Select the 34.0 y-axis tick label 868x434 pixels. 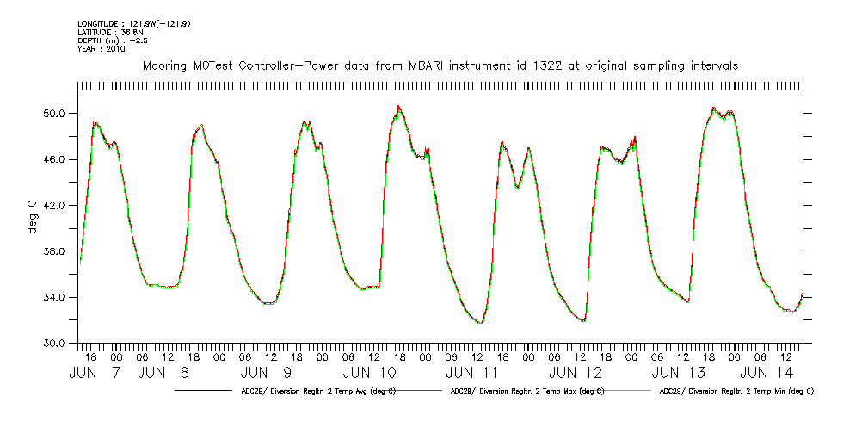[55, 298]
